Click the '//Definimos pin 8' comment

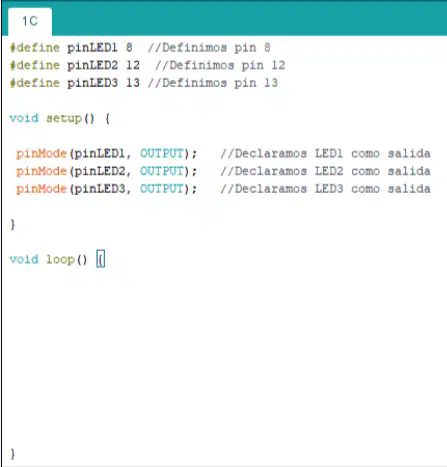tap(209, 48)
